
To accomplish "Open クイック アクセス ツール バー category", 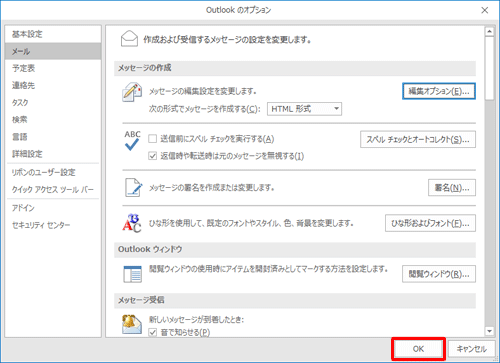I will tap(53, 190).
